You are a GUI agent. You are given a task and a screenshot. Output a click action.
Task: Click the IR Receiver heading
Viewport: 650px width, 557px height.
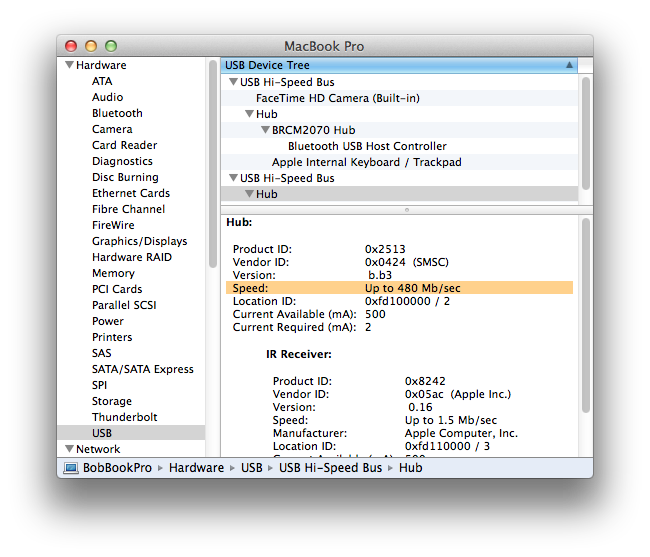tap(298, 354)
